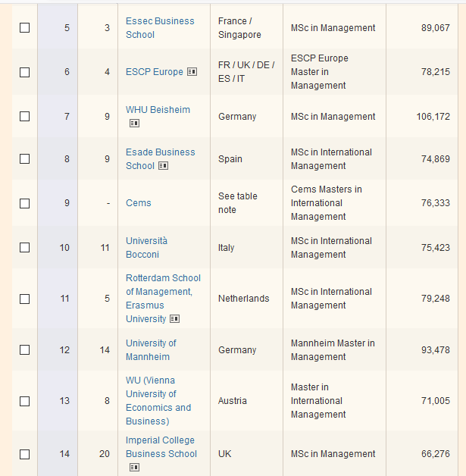Visit the Università Bocconi link

[146, 247]
